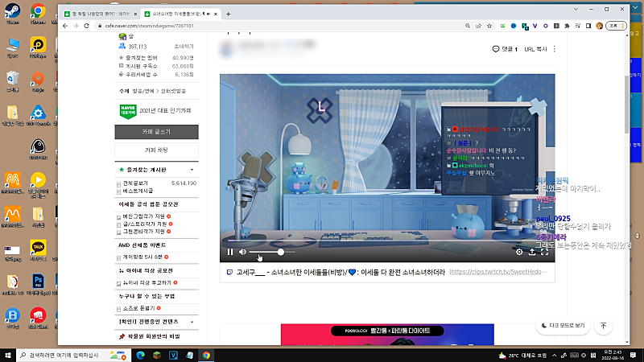
Task: Close the first browser tab
Action: click(135, 14)
